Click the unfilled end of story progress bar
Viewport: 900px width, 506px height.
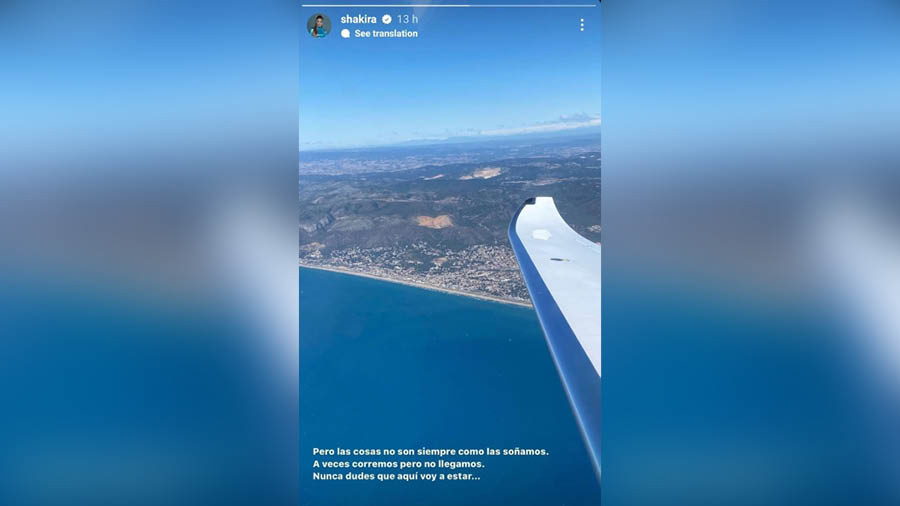click(533, 5)
